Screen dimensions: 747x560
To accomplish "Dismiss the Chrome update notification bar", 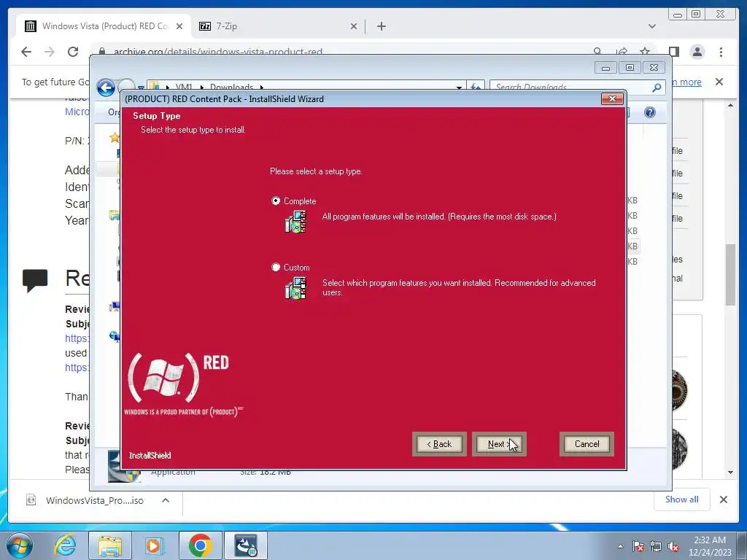I will tap(719, 82).
